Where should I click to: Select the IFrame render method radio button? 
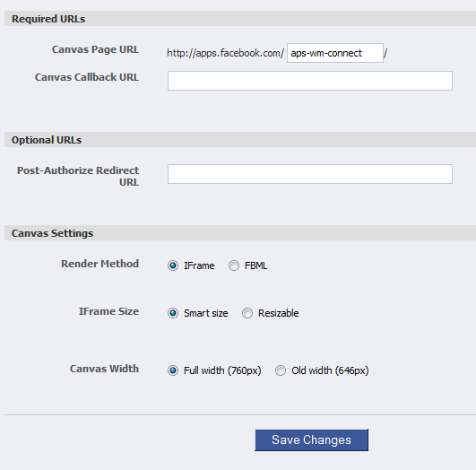point(173,265)
